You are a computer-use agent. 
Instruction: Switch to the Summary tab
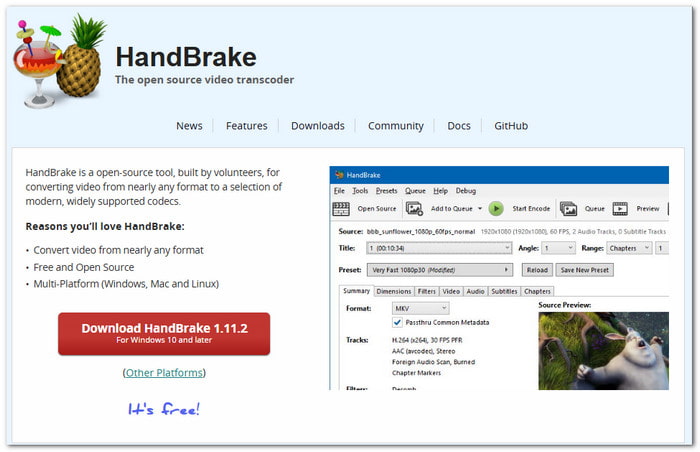356,291
